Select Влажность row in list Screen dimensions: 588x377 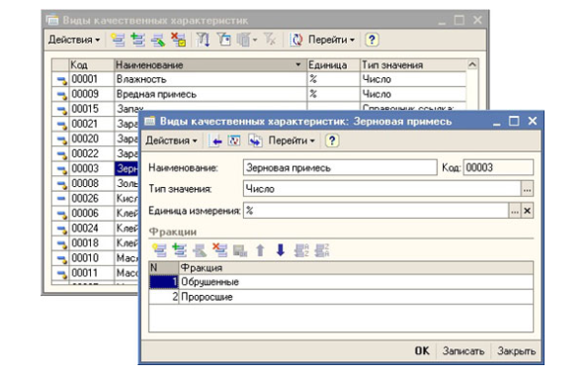tap(259, 79)
